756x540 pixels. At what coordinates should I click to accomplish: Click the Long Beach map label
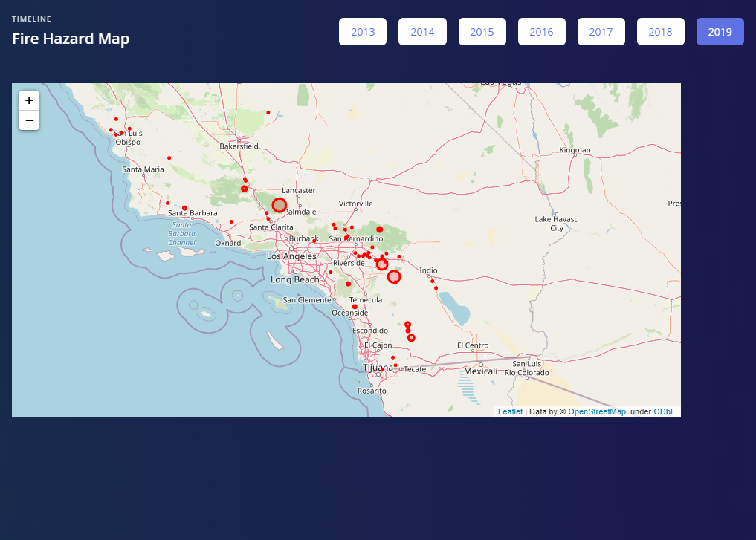[x=294, y=279]
